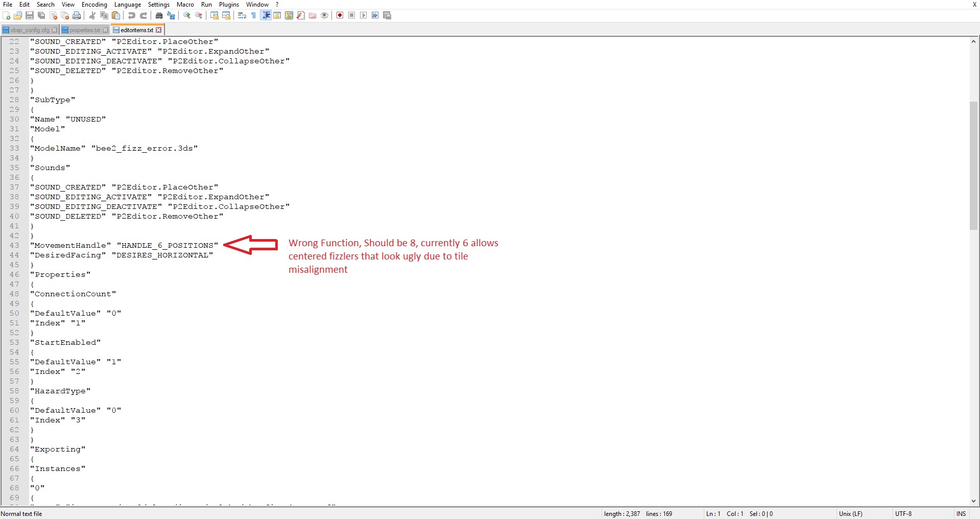Switch to properties.txt tab
Screen dimensions: 980x519
coord(85,30)
